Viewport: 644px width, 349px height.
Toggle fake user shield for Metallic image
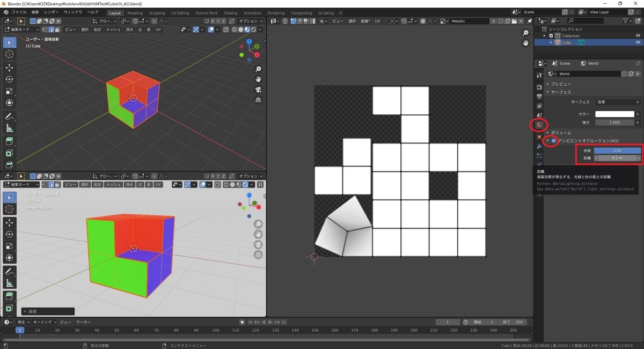point(500,21)
